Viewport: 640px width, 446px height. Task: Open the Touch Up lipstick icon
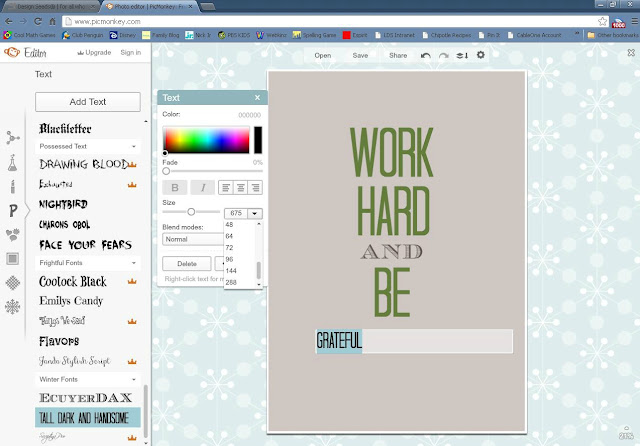pyautogui.click(x=13, y=186)
